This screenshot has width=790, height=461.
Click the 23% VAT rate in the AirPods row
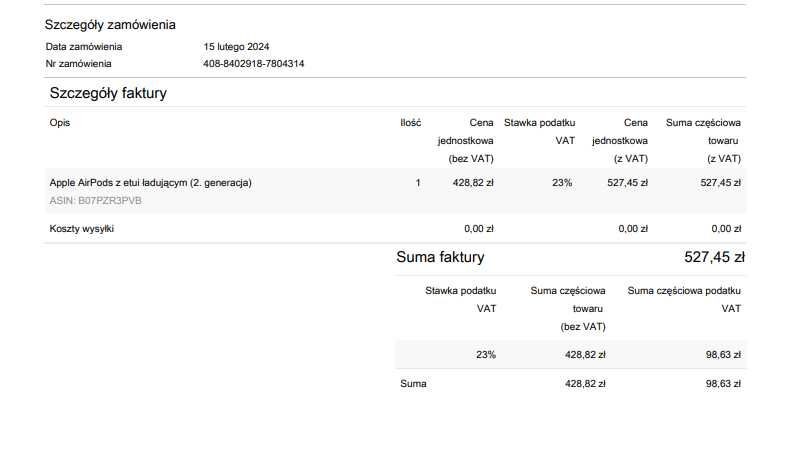pos(561,183)
